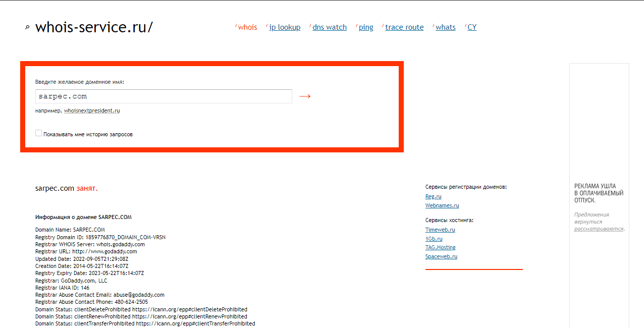Viewport: 644px width, 328px height.
Task: Click the TAG.Hosting link
Action: (440, 247)
